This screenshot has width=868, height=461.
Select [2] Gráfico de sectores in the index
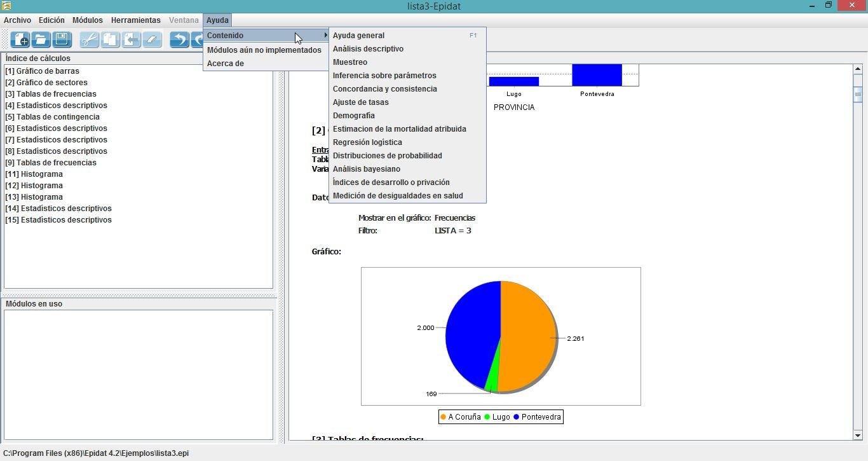coord(46,82)
